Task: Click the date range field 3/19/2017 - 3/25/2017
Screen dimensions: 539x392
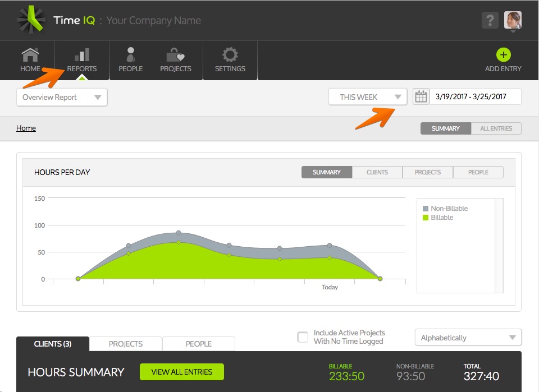Action: tap(476, 97)
